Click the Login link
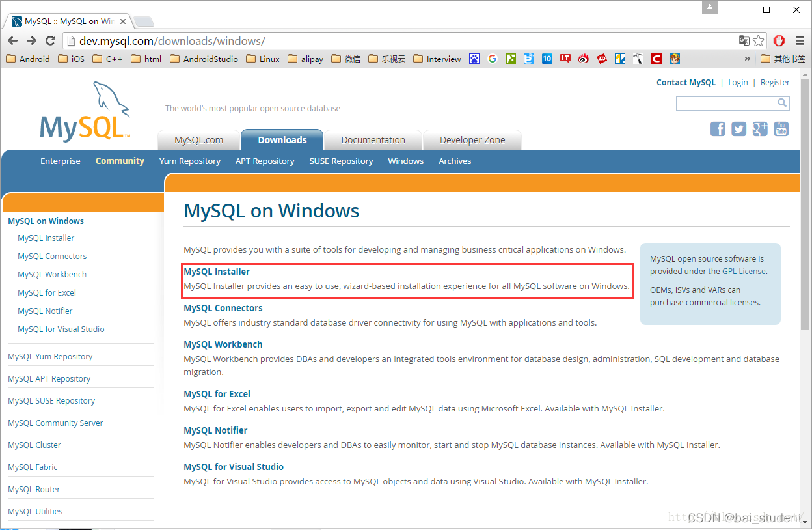The image size is (812, 530). point(738,83)
